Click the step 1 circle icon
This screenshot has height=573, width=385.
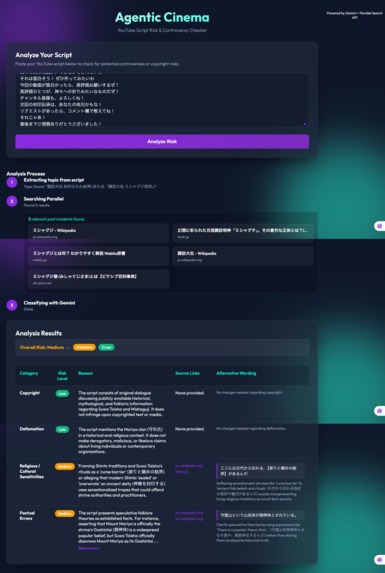click(x=12, y=182)
